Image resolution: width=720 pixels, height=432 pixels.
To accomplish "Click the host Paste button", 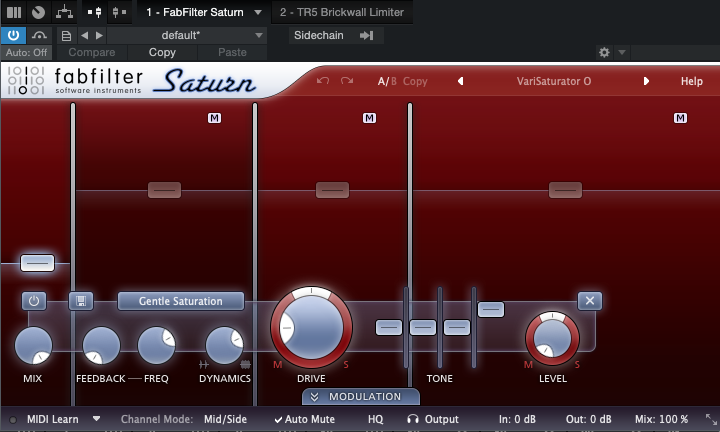I will [232, 52].
